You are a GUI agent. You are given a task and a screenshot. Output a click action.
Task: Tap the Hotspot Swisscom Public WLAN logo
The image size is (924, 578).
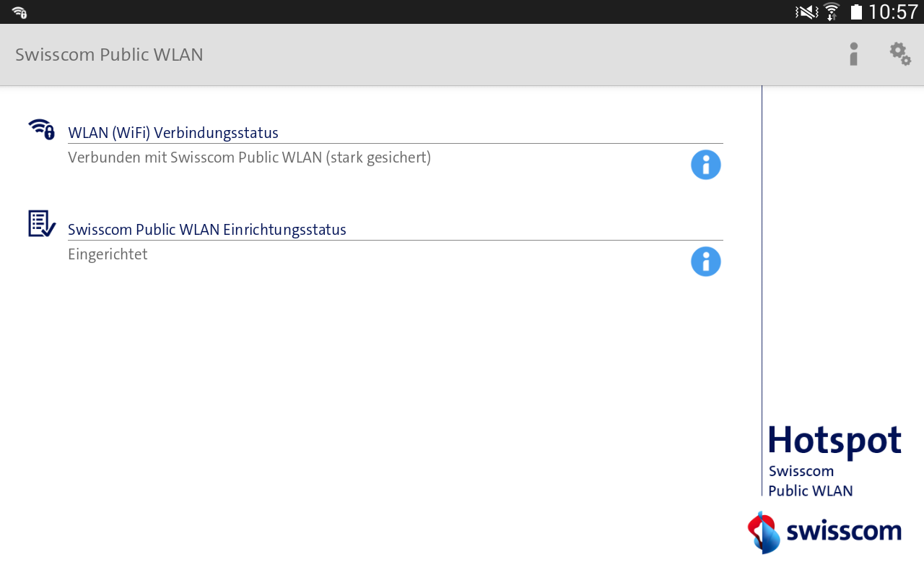point(834,461)
